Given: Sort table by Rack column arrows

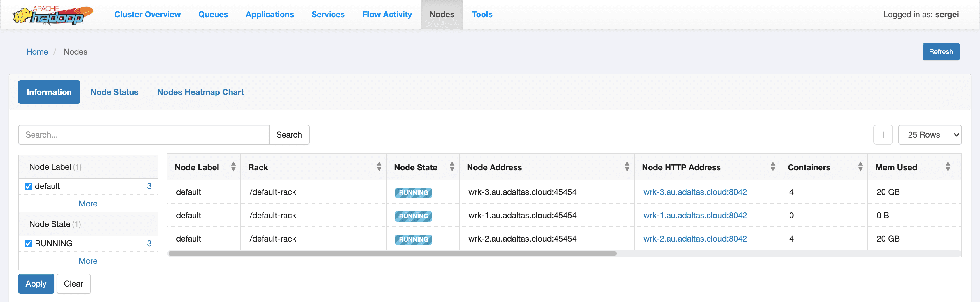Looking at the screenshot, I should click(379, 167).
